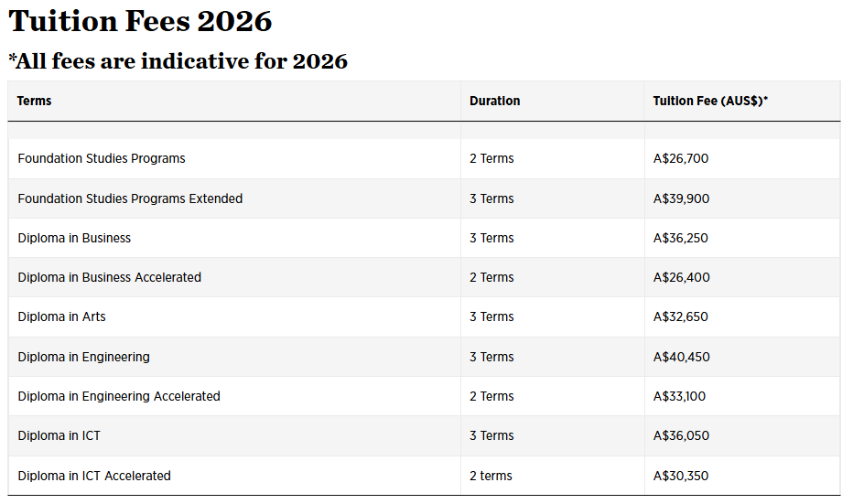Click the A$26,700 fee value

(x=681, y=158)
